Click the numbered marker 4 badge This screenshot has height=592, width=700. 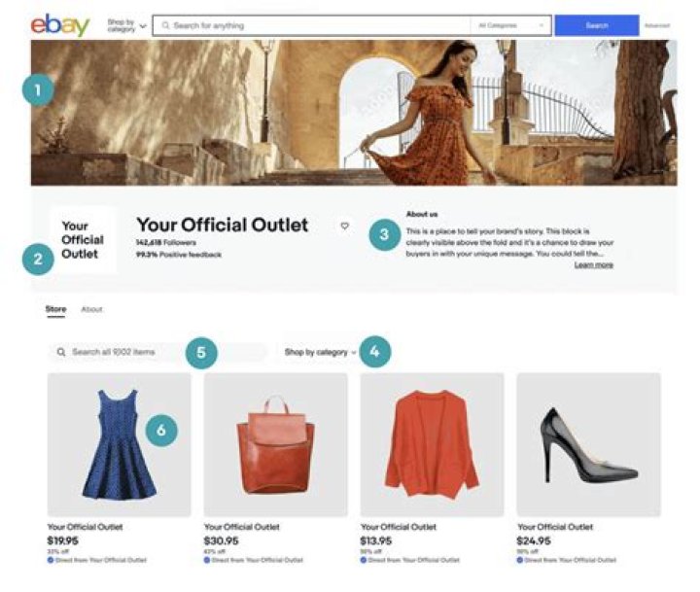pyautogui.click(x=376, y=351)
